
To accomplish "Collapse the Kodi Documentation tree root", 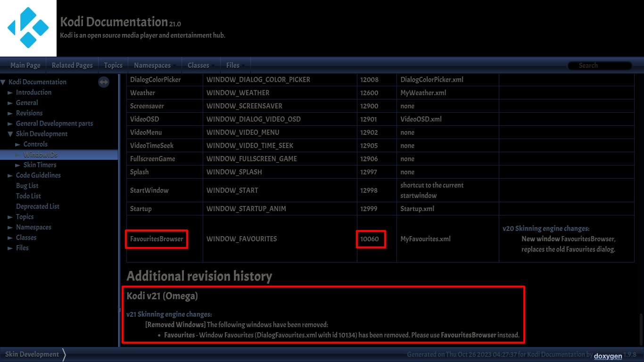I will pyautogui.click(x=3, y=82).
